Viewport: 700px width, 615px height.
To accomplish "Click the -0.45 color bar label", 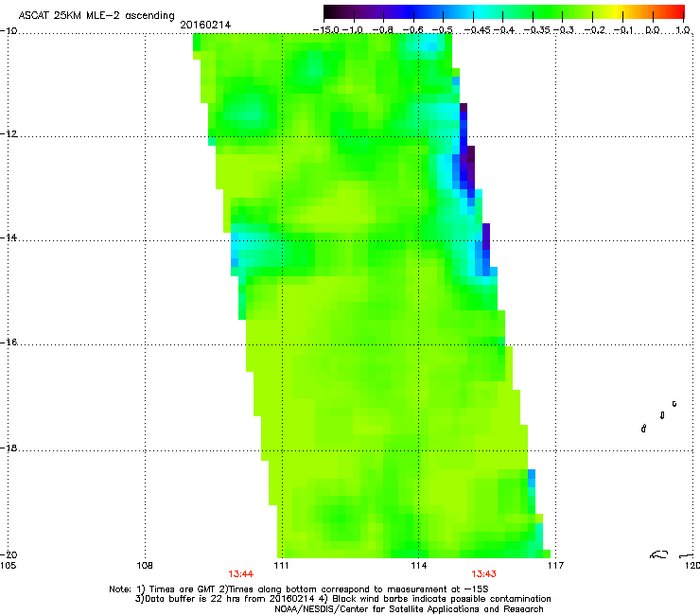I will pyautogui.click(x=478, y=30).
